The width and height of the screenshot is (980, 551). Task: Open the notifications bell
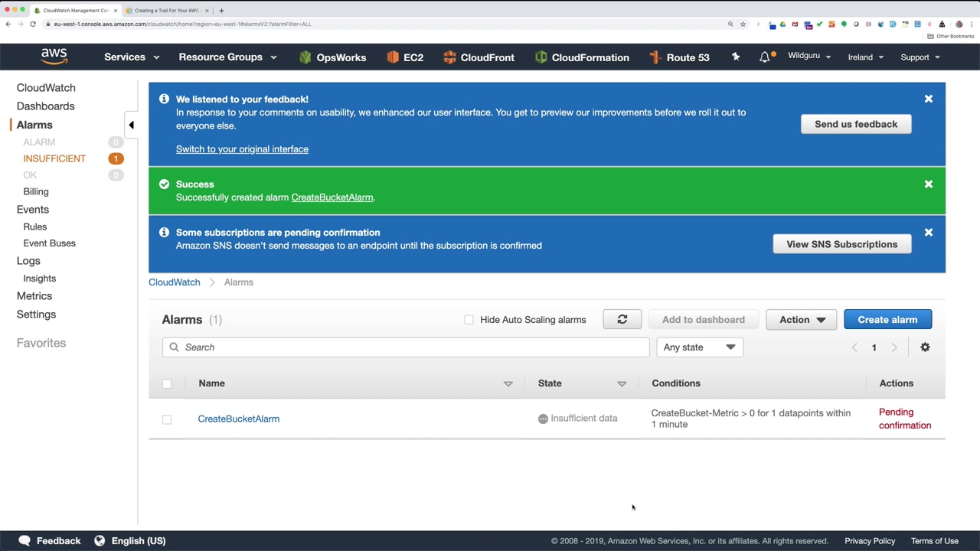click(764, 57)
